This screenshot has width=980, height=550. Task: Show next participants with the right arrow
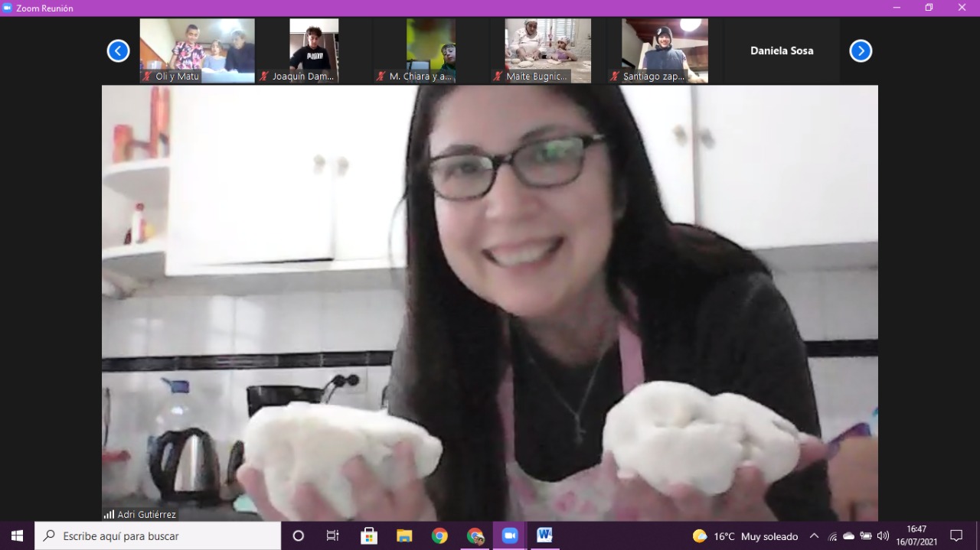pos(861,51)
